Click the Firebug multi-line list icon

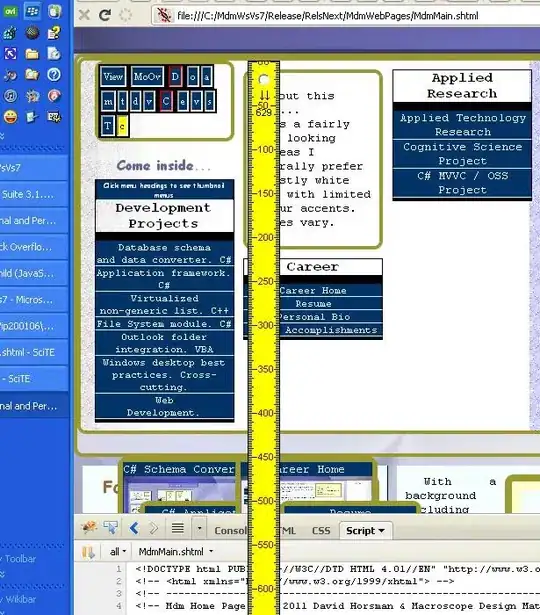(178, 528)
